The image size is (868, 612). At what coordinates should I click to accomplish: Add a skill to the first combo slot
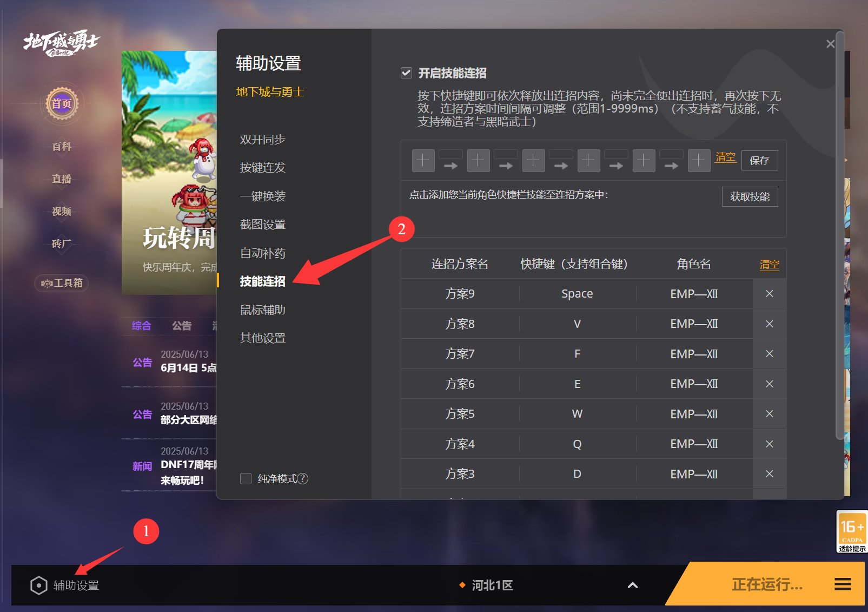tap(423, 161)
